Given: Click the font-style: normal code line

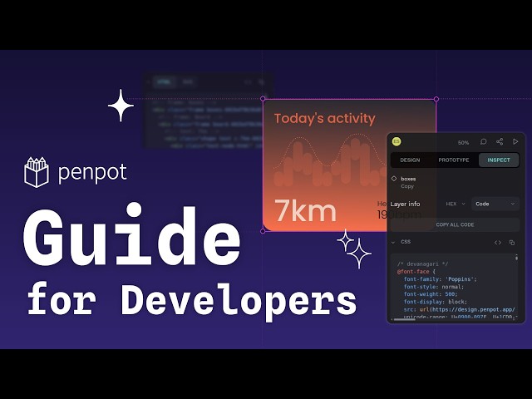Looking at the screenshot, I should click(434, 287).
